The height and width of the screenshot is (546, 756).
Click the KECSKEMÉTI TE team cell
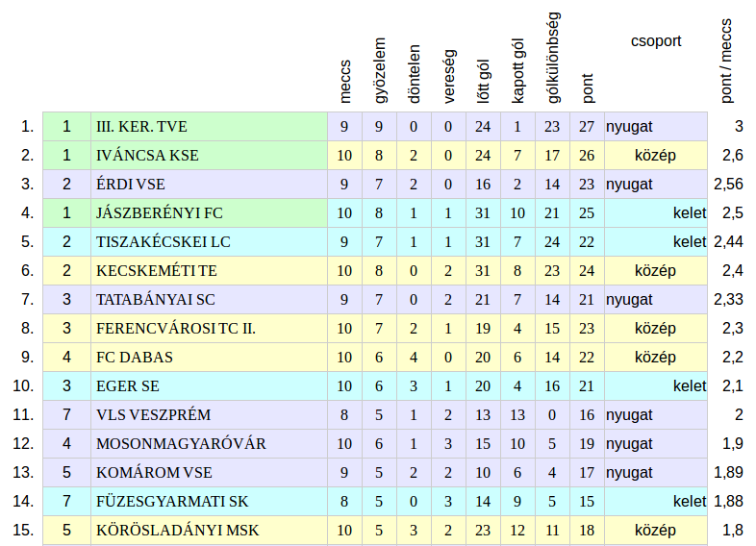pos(210,270)
